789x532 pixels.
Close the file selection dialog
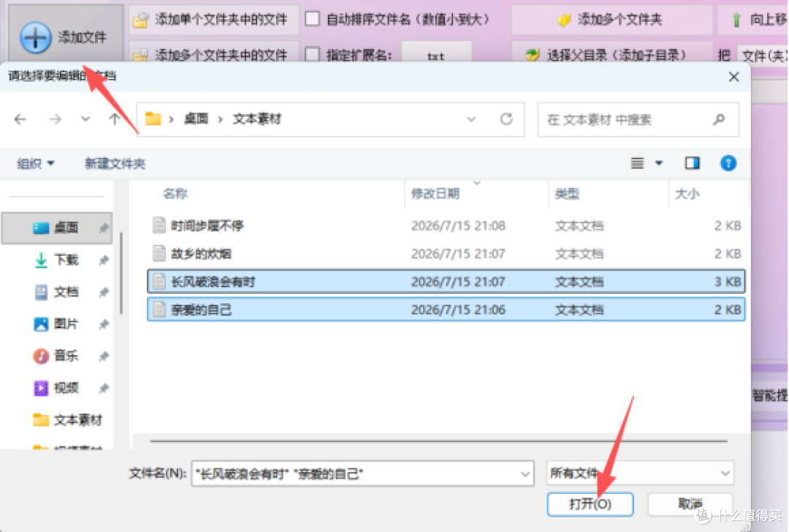click(x=733, y=77)
